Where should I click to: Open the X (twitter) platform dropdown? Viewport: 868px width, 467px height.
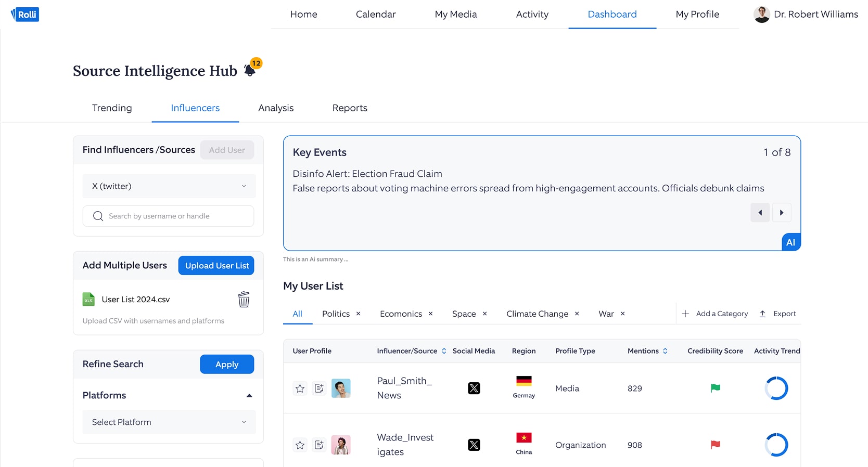tap(169, 186)
